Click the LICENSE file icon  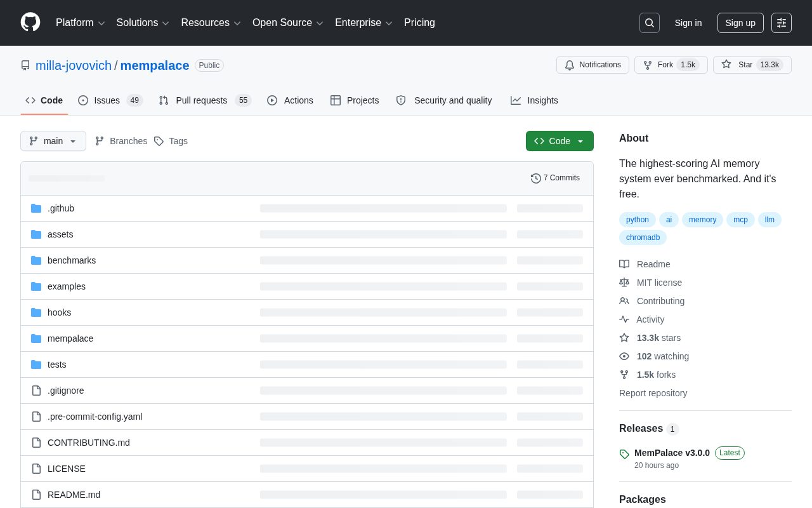(x=36, y=469)
